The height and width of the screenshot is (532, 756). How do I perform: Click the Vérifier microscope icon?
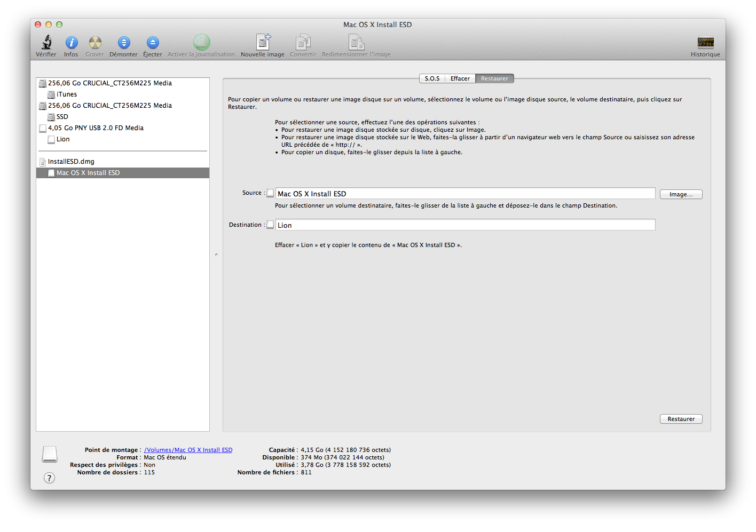(x=46, y=43)
